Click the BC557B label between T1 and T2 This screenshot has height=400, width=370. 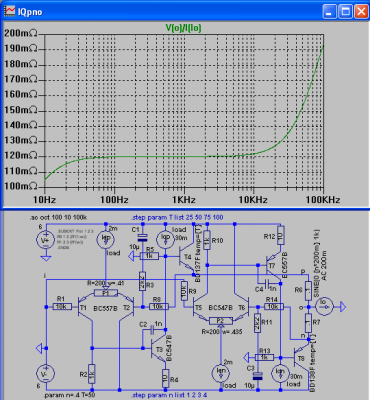105,308
